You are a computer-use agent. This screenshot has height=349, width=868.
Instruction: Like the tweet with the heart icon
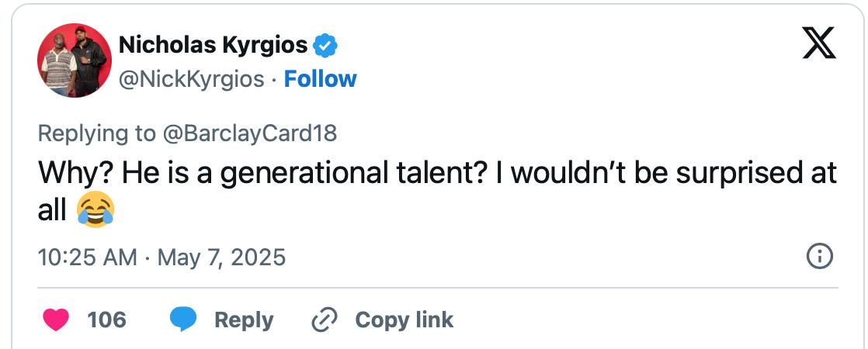point(55,320)
